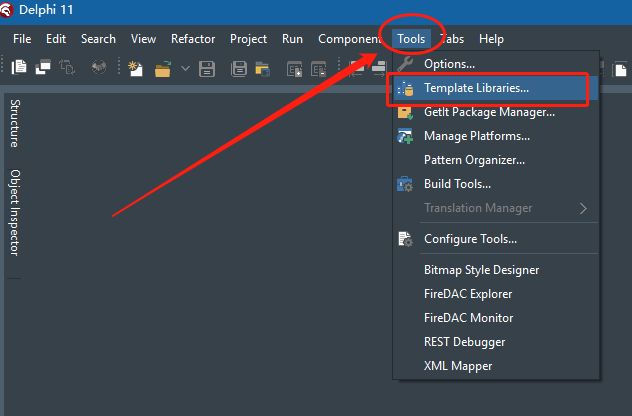Choose Options... with the wrench icon
632x416 pixels.
pyautogui.click(x=495, y=64)
